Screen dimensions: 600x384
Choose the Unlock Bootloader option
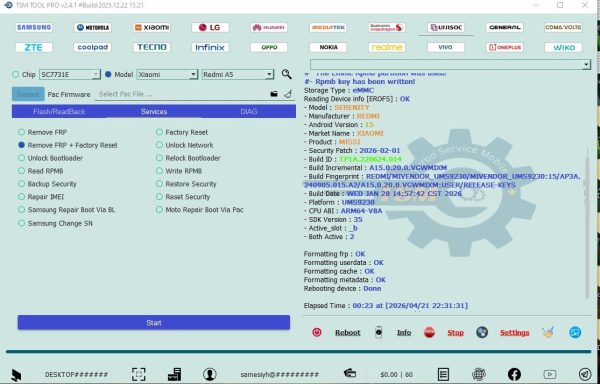click(x=50, y=158)
